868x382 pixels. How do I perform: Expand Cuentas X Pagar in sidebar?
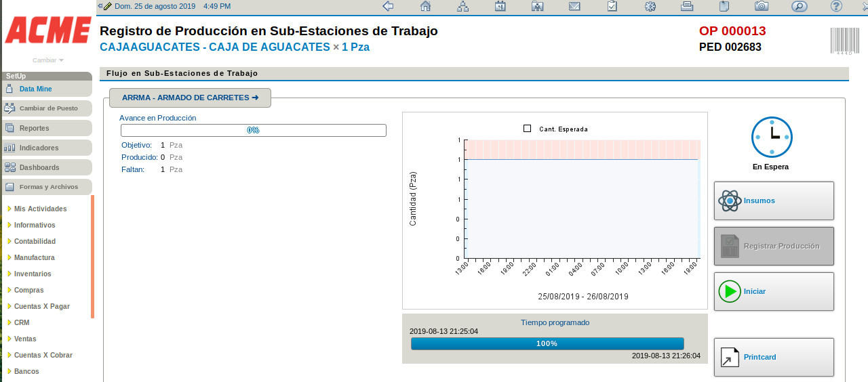[41, 306]
